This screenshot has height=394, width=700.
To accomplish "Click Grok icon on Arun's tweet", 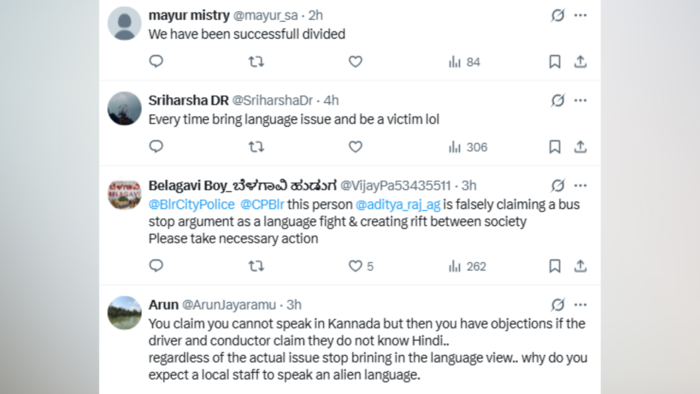I will pyautogui.click(x=558, y=305).
